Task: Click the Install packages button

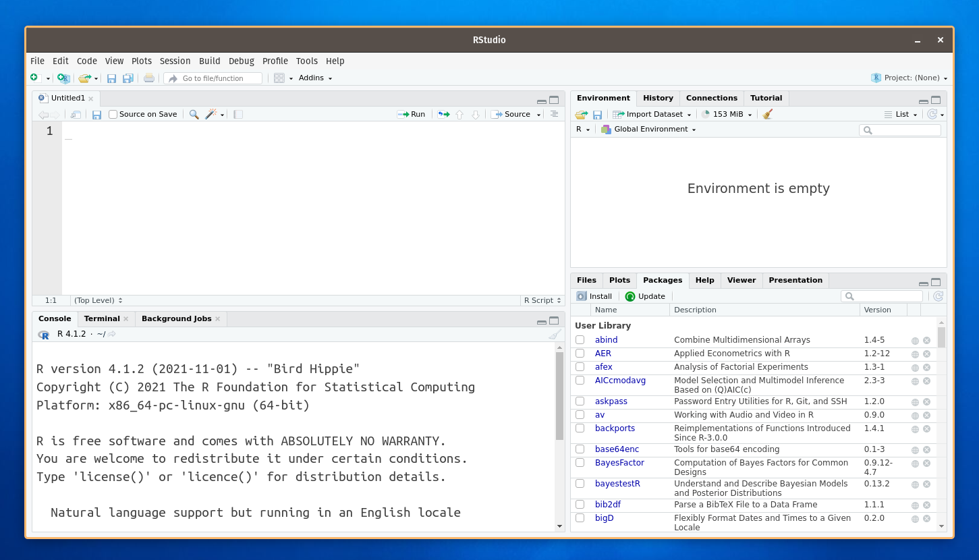Action: (x=594, y=296)
